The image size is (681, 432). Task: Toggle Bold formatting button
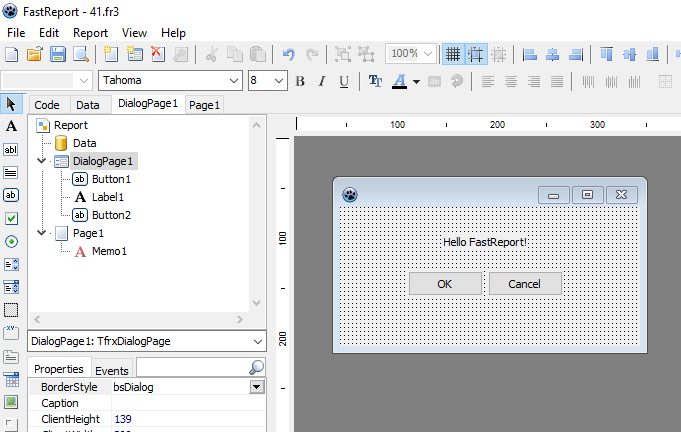tap(300, 81)
